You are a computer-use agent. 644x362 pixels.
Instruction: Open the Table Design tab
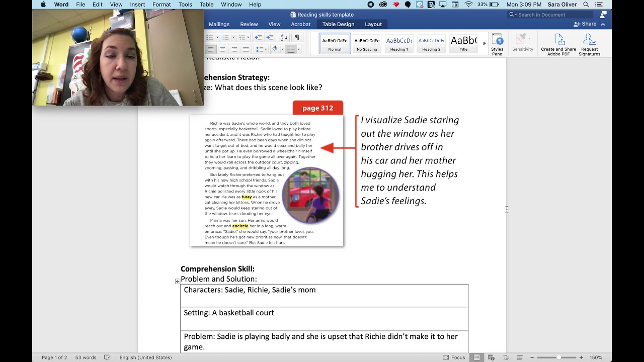[x=338, y=24]
